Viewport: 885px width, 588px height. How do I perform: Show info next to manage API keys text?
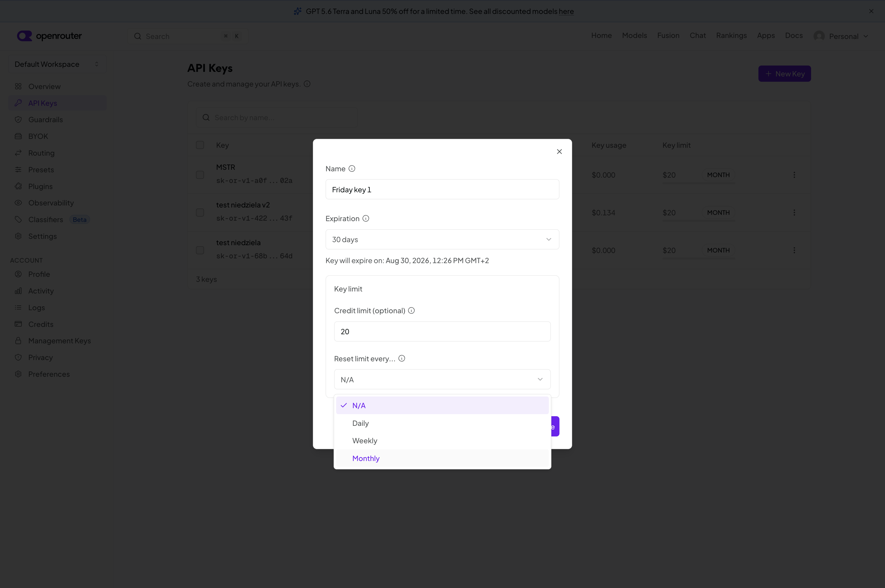(x=307, y=84)
